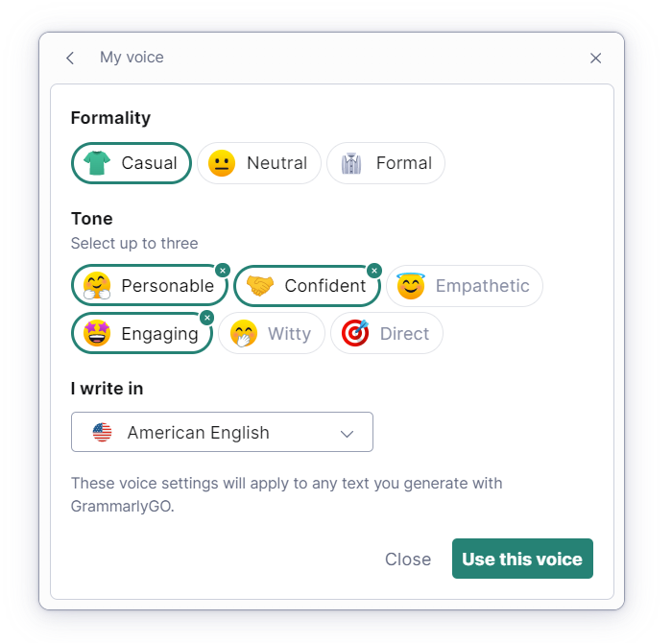The height and width of the screenshot is (643, 672).
Task: Remove Confident tone via its small x badge
Action: click(374, 271)
